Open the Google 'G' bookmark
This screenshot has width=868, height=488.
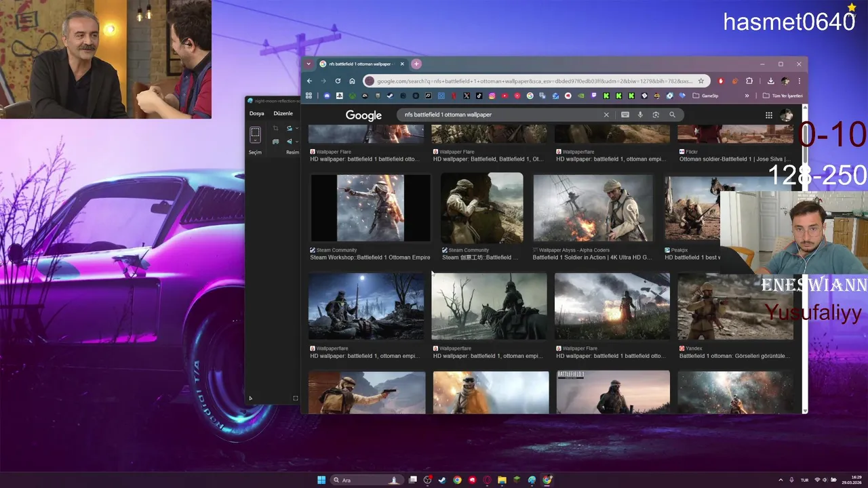[530, 96]
